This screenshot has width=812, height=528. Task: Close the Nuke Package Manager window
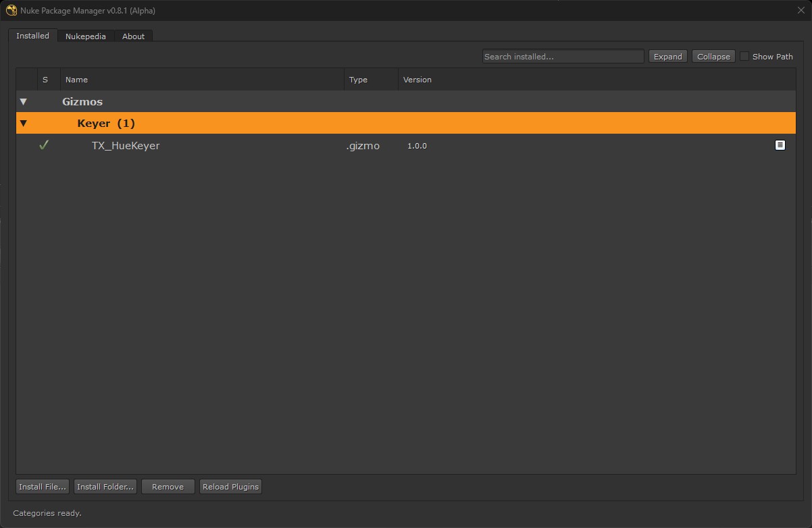(801, 10)
